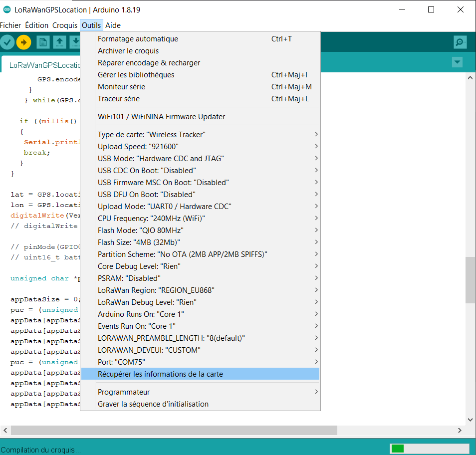This screenshot has height=455, width=476.
Task: Expand LoRaWan Debug Level submenu
Action: [x=200, y=302]
